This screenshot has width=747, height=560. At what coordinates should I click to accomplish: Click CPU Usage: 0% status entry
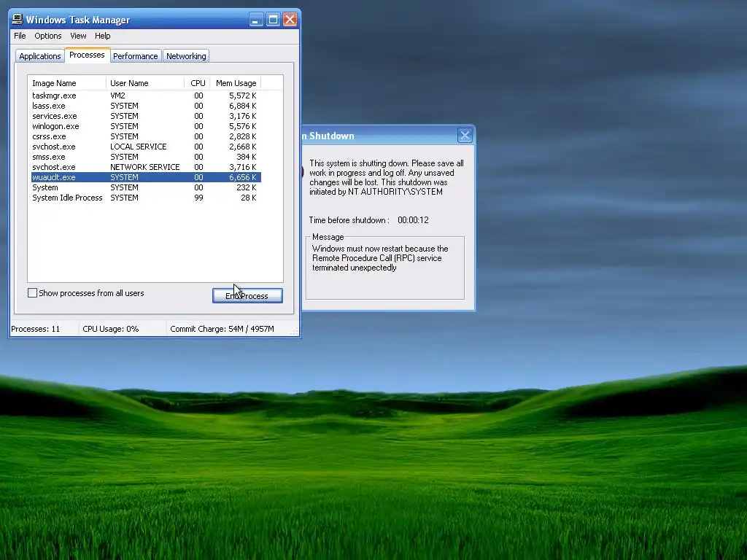pyautogui.click(x=111, y=329)
